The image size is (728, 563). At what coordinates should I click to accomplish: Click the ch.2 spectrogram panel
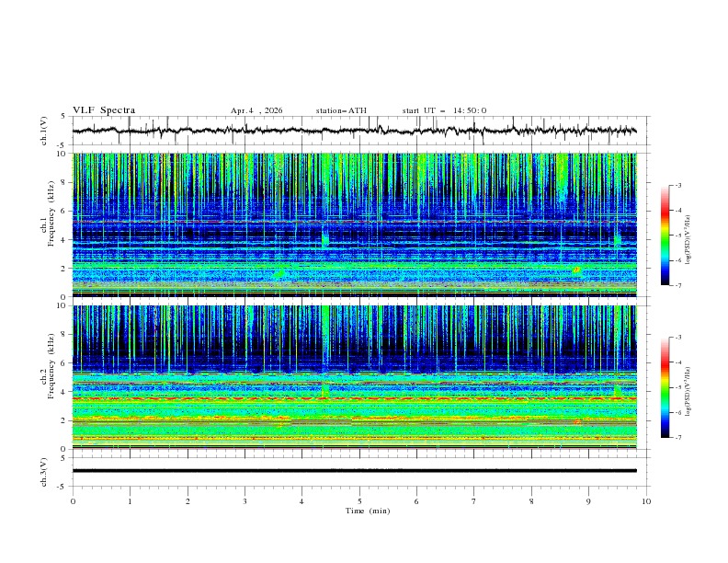click(x=355, y=377)
